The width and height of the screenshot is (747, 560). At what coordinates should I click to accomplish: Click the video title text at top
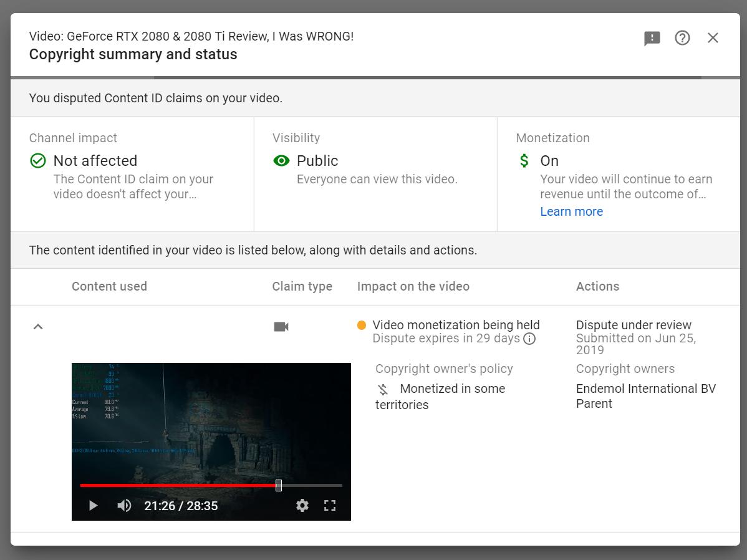click(x=191, y=36)
